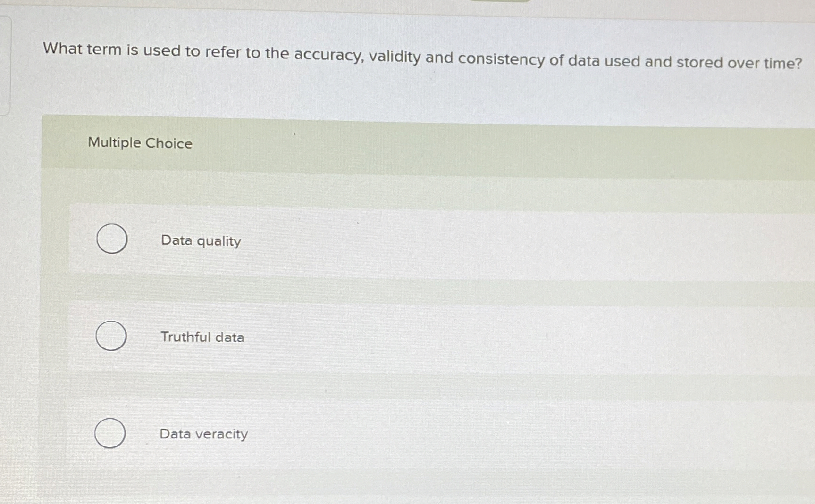This screenshot has height=504, width=815.
Task: Click the first answer option row
Action: (330, 240)
